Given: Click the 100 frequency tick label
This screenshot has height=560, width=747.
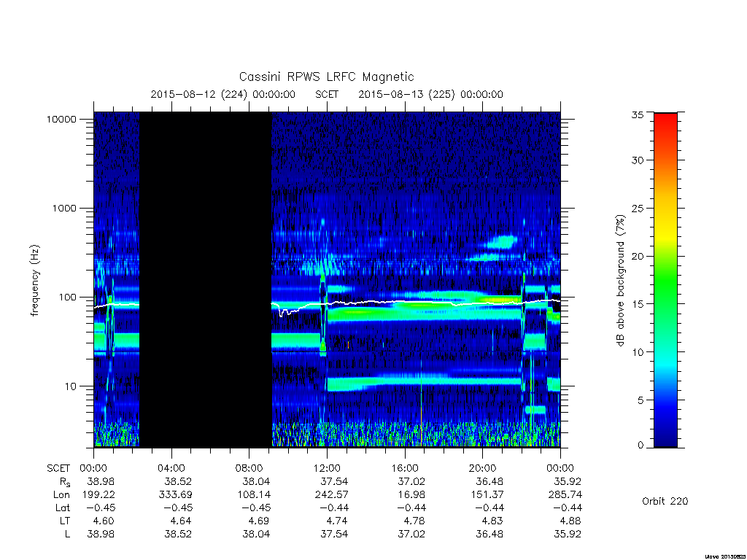Looking at the screenshot, I should [x=67, y=297].
